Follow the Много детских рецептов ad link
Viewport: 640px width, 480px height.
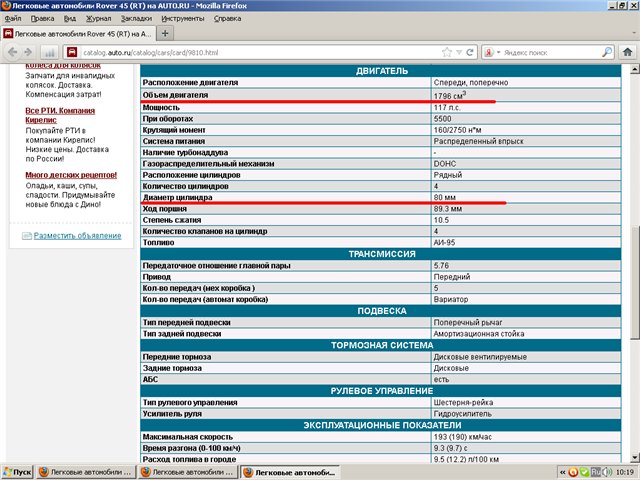tap(71, 175)
